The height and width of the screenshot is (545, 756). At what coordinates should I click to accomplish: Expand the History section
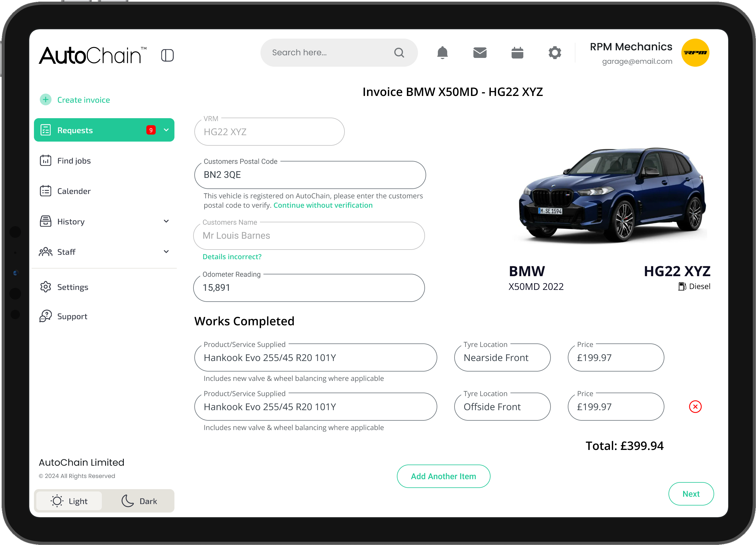(x=166, y=221)
